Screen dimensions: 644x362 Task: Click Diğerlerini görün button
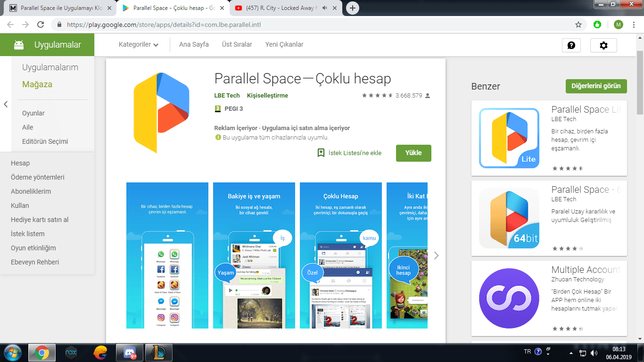[x=596, y=86]
